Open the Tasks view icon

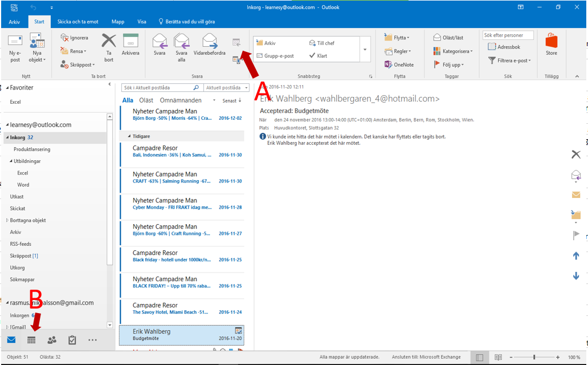click(x=72, y=340)
